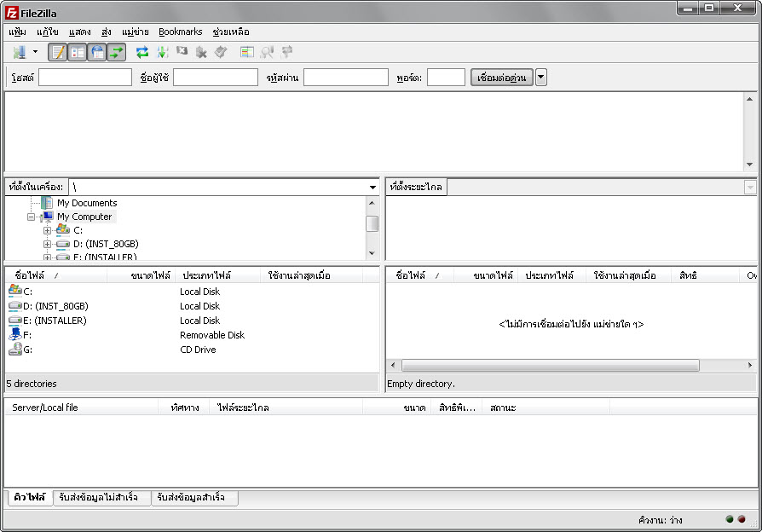Toggle transfer queue display
The width and height of the screenshot is (762, 532).
tap(116, 53)
